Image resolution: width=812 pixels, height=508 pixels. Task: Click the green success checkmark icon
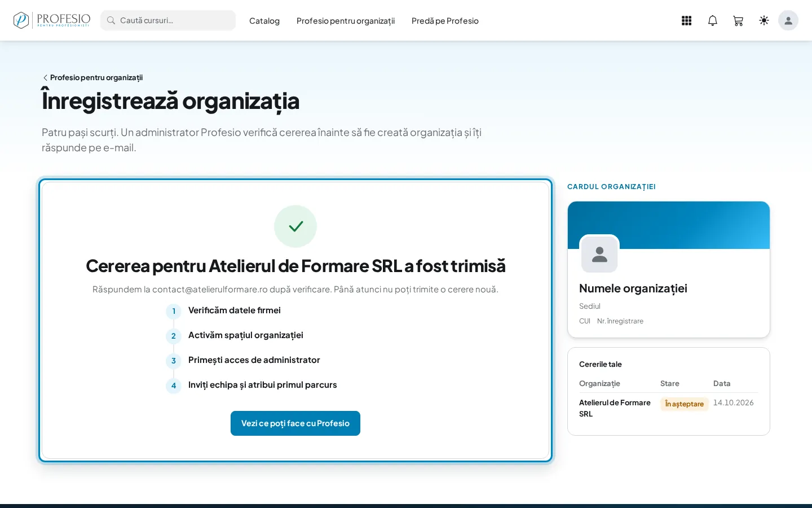(295, 226)
